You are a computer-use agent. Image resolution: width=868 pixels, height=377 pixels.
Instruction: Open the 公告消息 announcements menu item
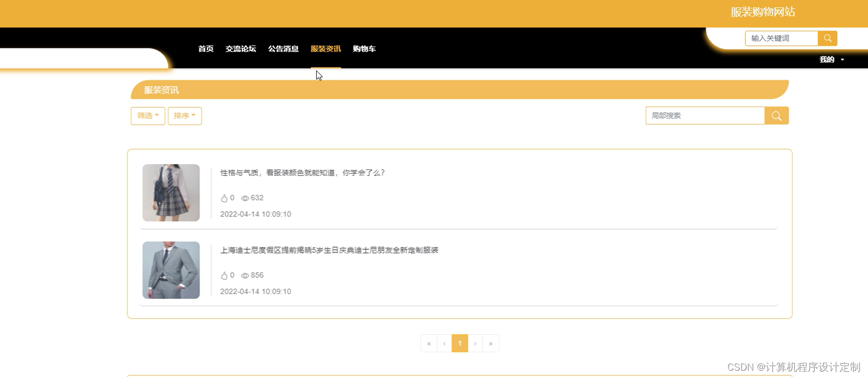pyautogui.click(x=283, y=49)
